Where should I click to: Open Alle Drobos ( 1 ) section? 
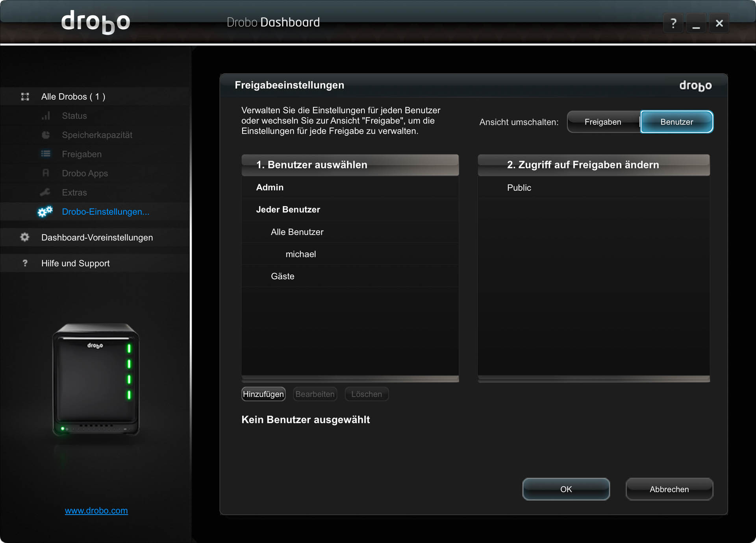(x=73, y=96)
